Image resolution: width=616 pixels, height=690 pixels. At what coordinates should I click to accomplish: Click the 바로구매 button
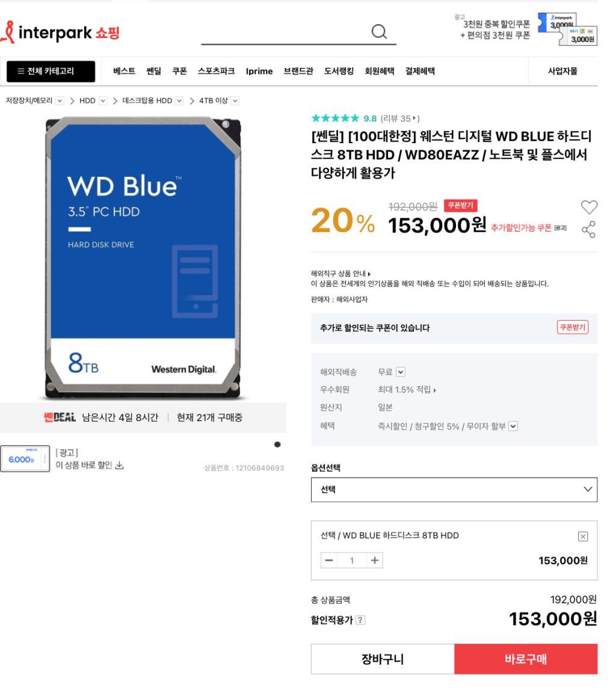pos(526,659)
